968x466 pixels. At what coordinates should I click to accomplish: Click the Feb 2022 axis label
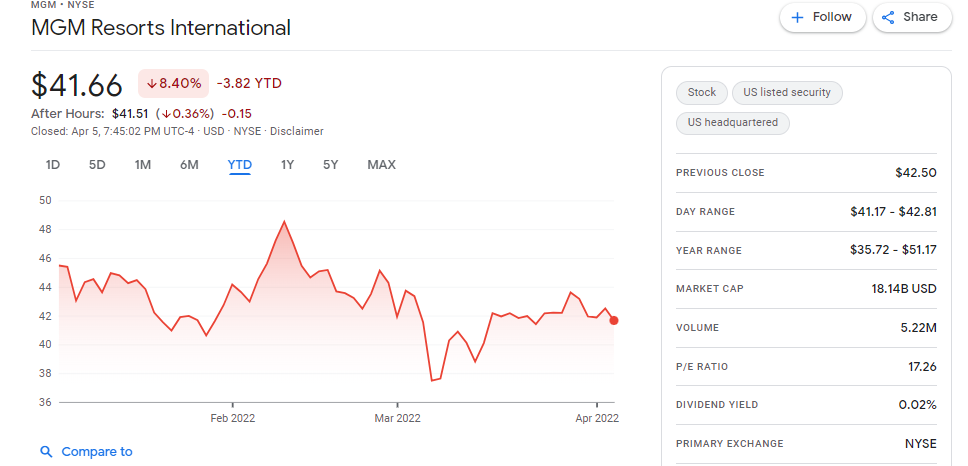[x=233, y=418]
